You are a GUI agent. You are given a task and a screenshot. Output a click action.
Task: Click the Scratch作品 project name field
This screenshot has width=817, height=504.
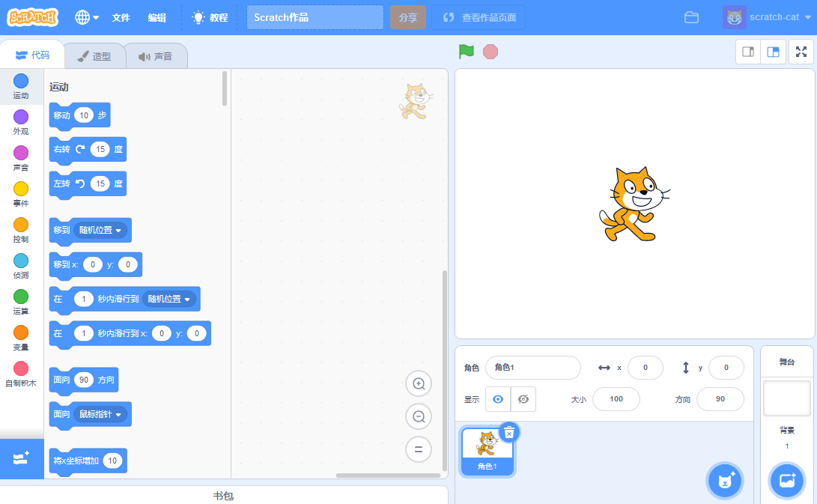click(x=314, y=16)
